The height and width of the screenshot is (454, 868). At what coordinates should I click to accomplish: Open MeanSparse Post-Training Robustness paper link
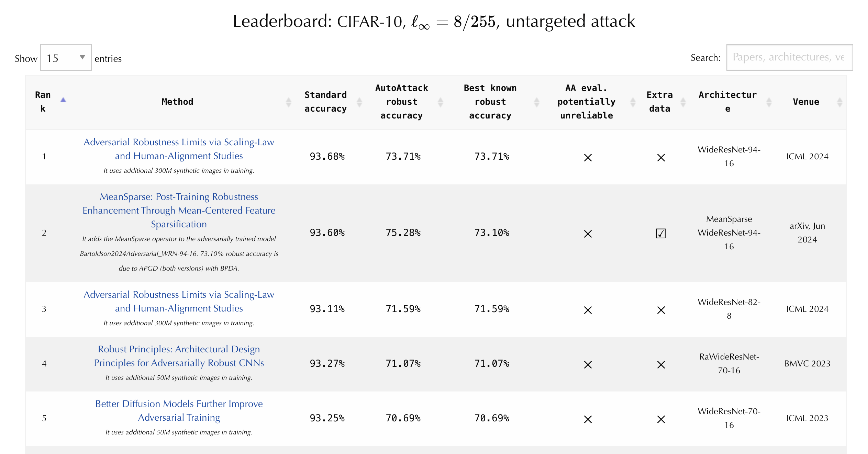click(179, 210)
